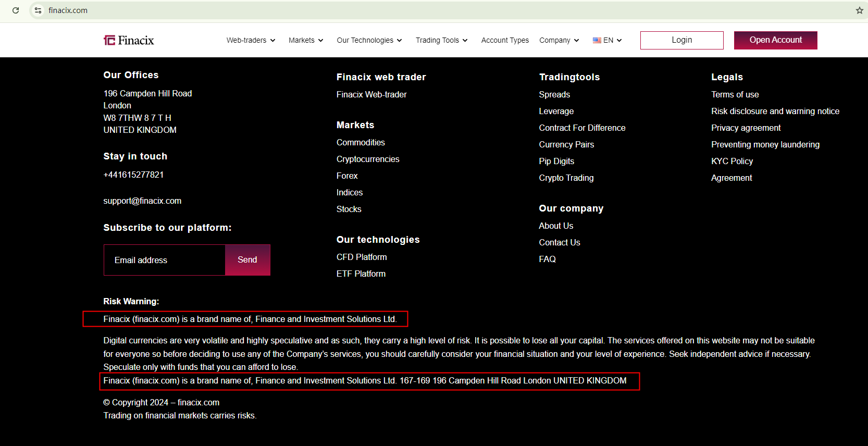The width and height of the screenshot is (868, 446).
Task: Go to Account Types page
Action: click(x=505, y=40)
